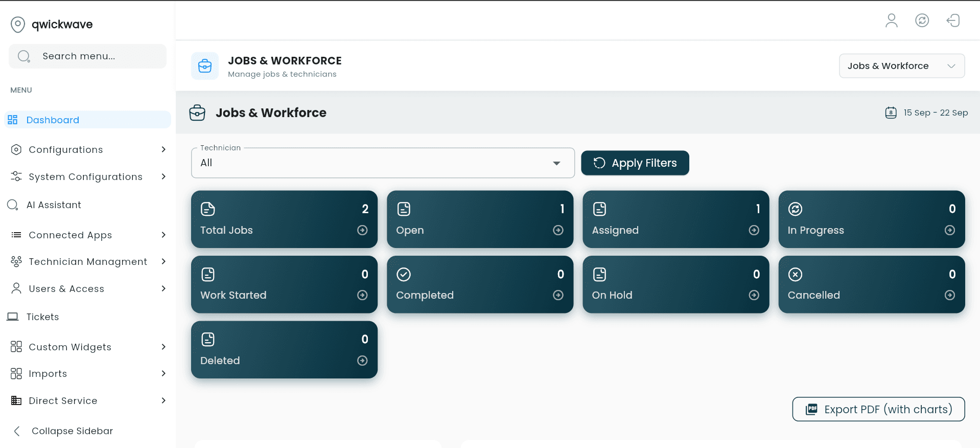Expand the Technician Managment menu

point(88,261)
